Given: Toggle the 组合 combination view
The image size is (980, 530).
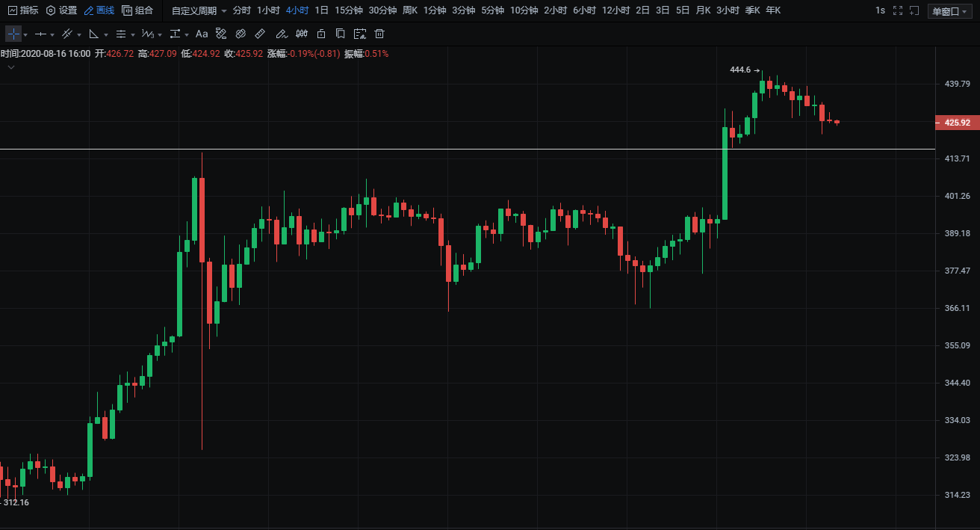Looking at the screenshot, I should coord(137,10).
